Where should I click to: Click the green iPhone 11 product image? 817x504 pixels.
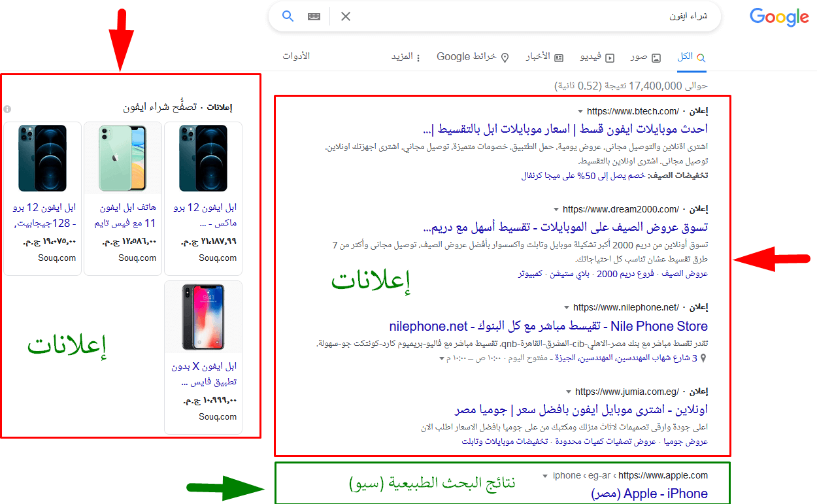[x=122, y=158]
